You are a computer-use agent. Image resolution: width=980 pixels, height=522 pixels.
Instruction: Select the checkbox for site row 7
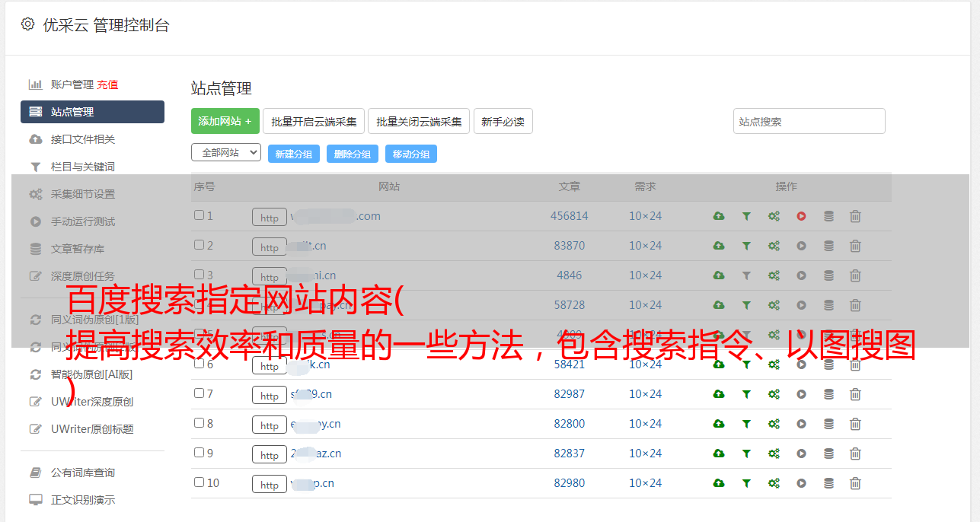[199, 393]
